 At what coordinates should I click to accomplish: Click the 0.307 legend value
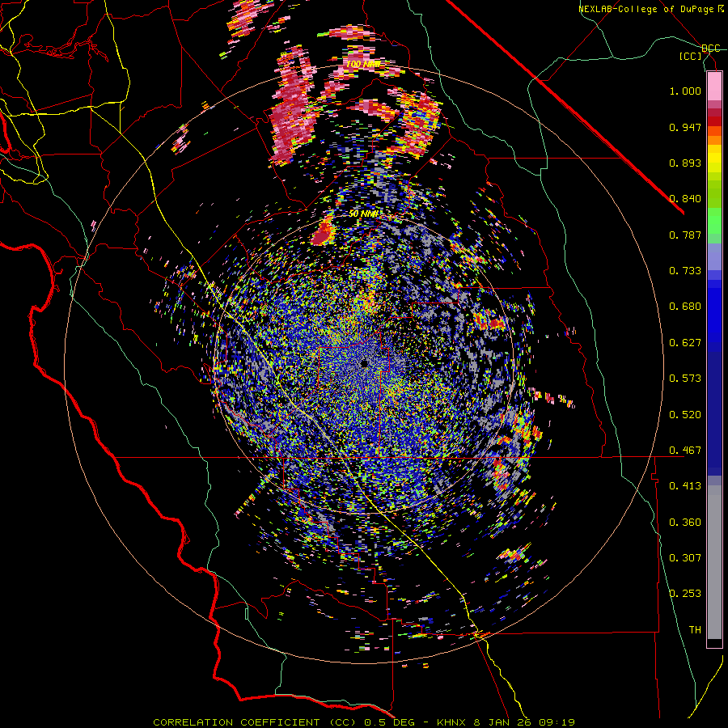pyautogui.click(x=685, y=558)
